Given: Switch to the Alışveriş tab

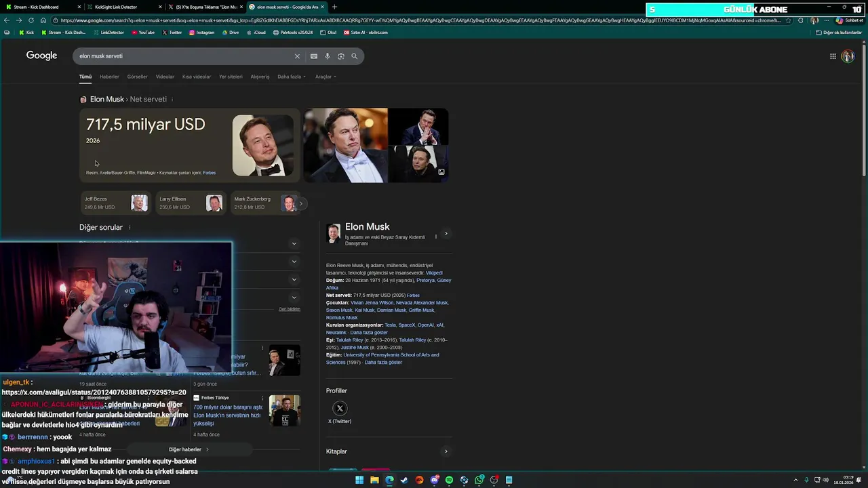Looking at the screenshot, I should (260, 77).
